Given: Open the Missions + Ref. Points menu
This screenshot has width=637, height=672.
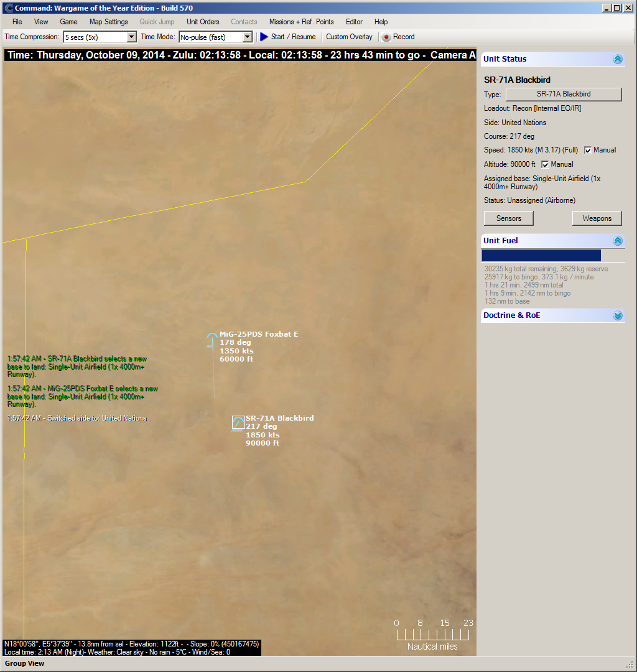Looking at the screenshot, I should (x=302, y=22).
